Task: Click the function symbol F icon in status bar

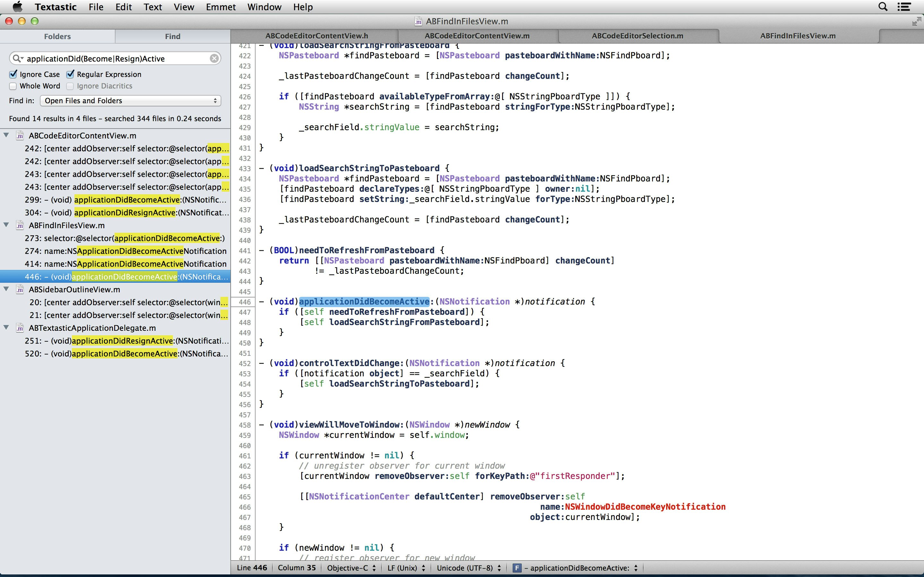Action: 517,568
